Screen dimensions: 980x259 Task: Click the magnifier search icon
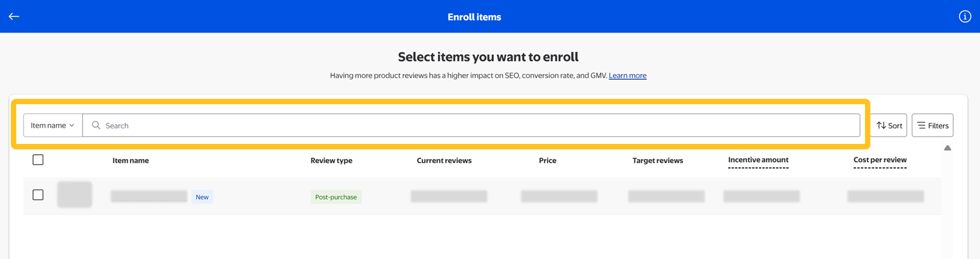(96, 125)
